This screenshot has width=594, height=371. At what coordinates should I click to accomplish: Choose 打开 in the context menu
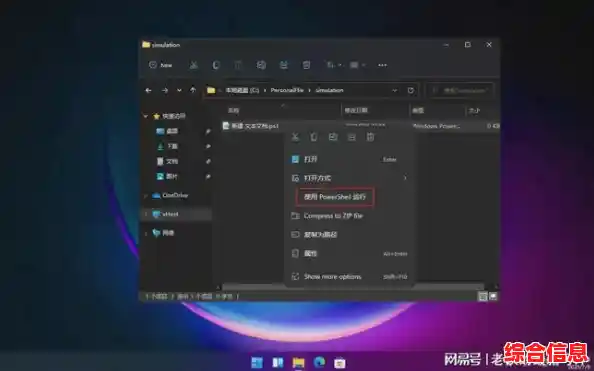pyautogui.click(x=349, y=160)
